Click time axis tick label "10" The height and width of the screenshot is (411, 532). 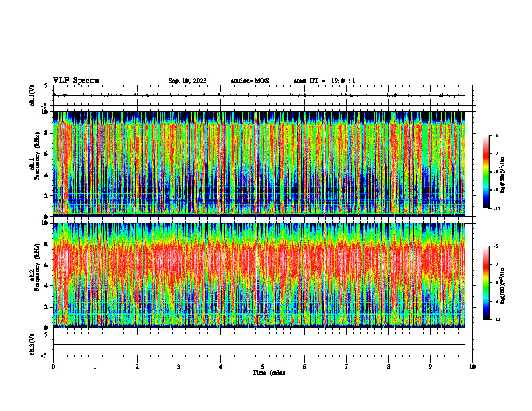coord(472,367)
